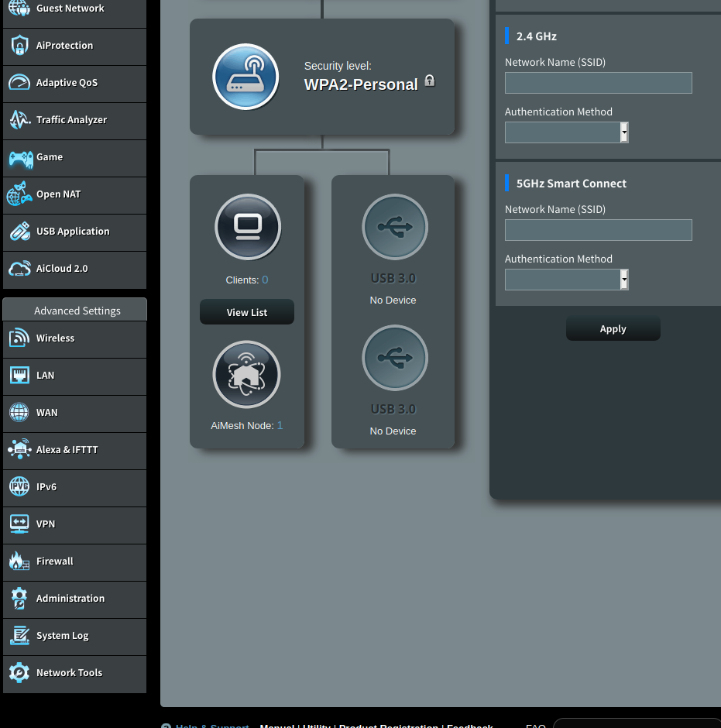Click the WPA2-Personal security level text

coord(361,84)
